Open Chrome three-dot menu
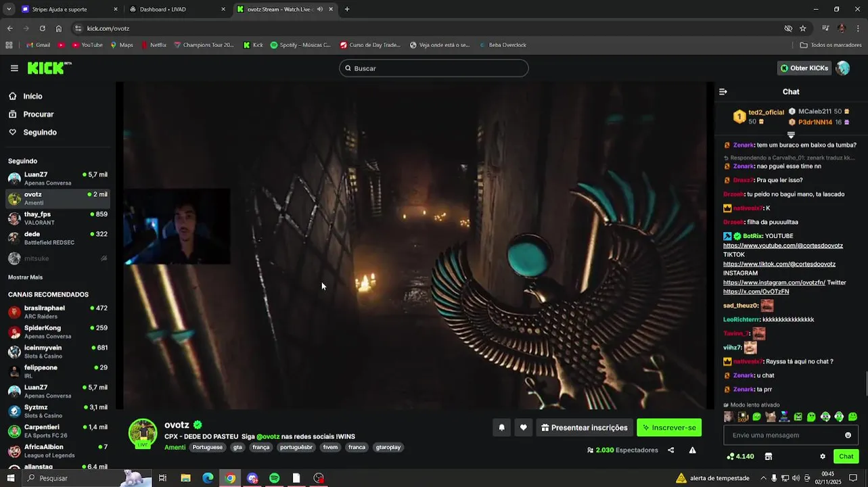Viewport: 868px width, 487px height. (x=858, y=28)
